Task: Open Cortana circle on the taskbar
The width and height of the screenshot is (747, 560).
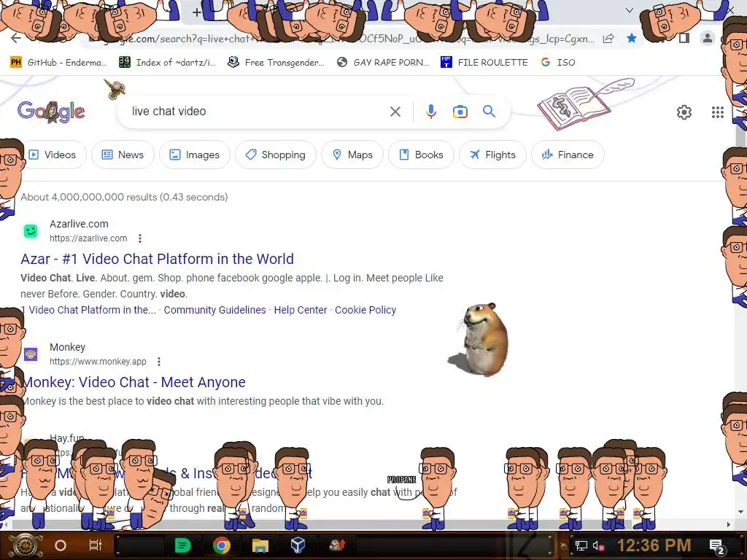Action: pyautogui.click(x=61, y=545)
